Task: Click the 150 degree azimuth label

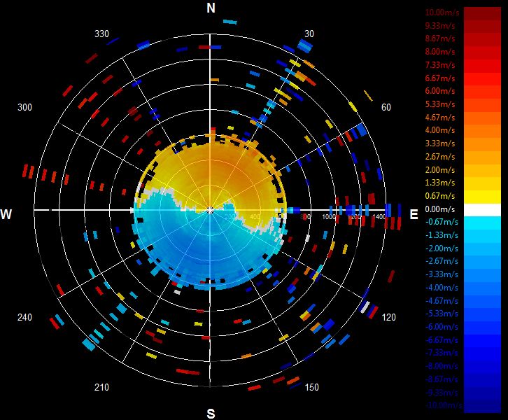Action: coord(311,387)
